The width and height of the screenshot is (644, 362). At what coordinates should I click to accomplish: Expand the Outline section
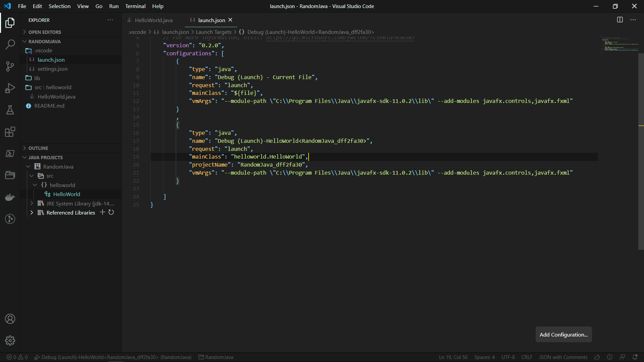tap(38, 148)
